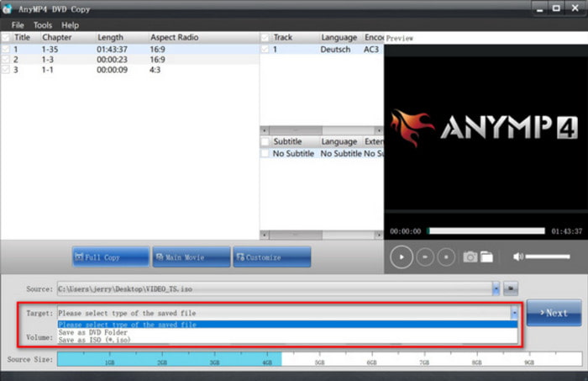This screenshot has width=588, height=381.
Task: Toggle the Subtitle header checkbox
Action: point(265,142)
